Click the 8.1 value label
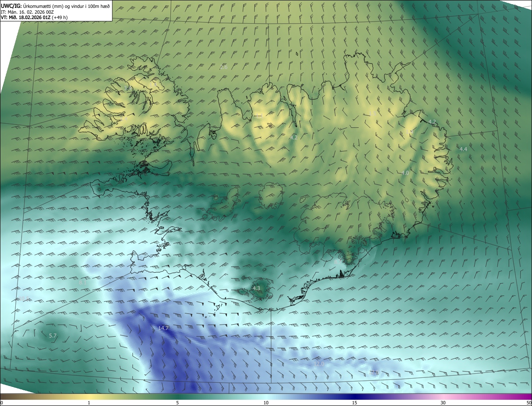Image resolution: width=532 pixels, height=406 pixels. pos(82,283)
